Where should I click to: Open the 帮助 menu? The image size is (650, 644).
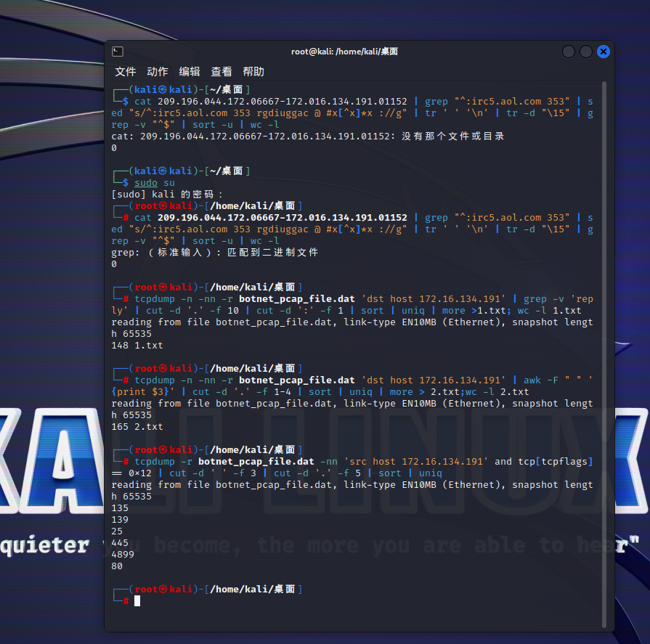[253, 72]
